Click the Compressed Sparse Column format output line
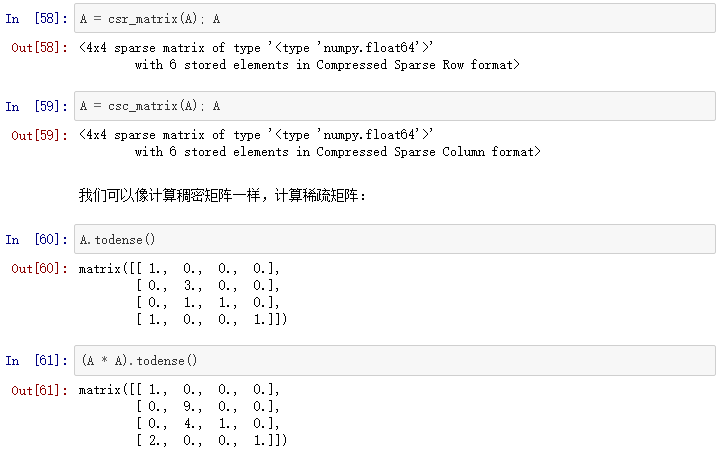Viewport: 722px width, 451px height. coord(337,152)
